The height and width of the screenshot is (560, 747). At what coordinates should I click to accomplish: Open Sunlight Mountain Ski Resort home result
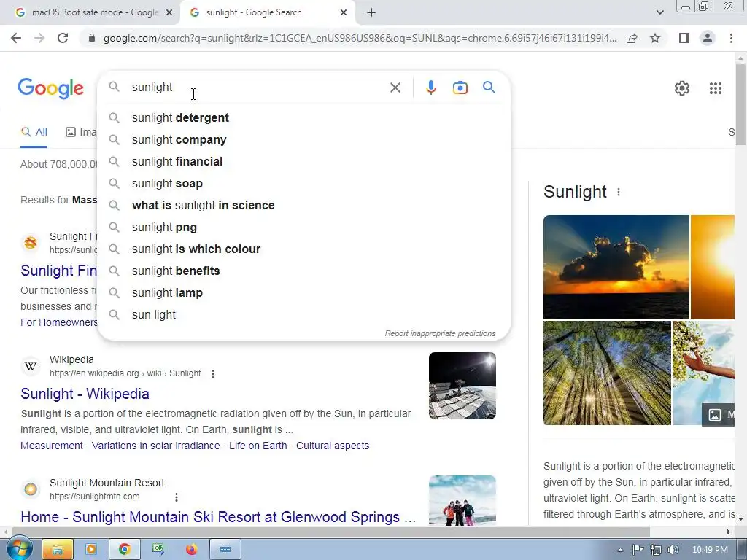pos(218,517)
